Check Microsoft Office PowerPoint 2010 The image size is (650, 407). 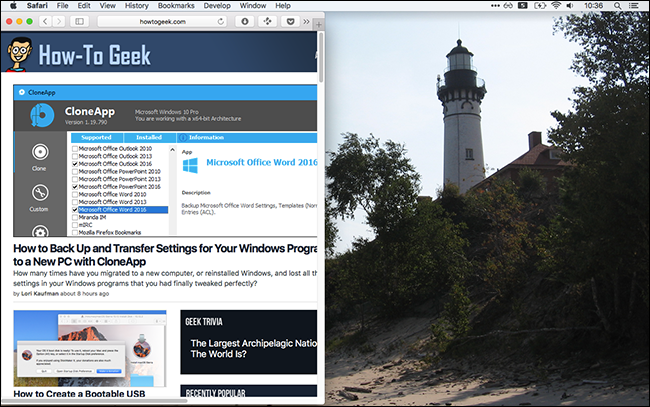coord(75,171)
